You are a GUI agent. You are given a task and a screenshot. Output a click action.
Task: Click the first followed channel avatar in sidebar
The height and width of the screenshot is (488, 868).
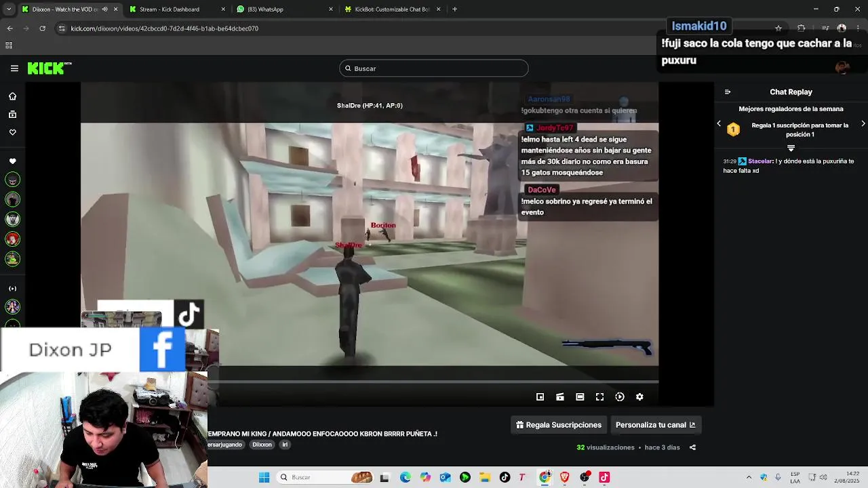pyautogui.click(x=12, y=180)
